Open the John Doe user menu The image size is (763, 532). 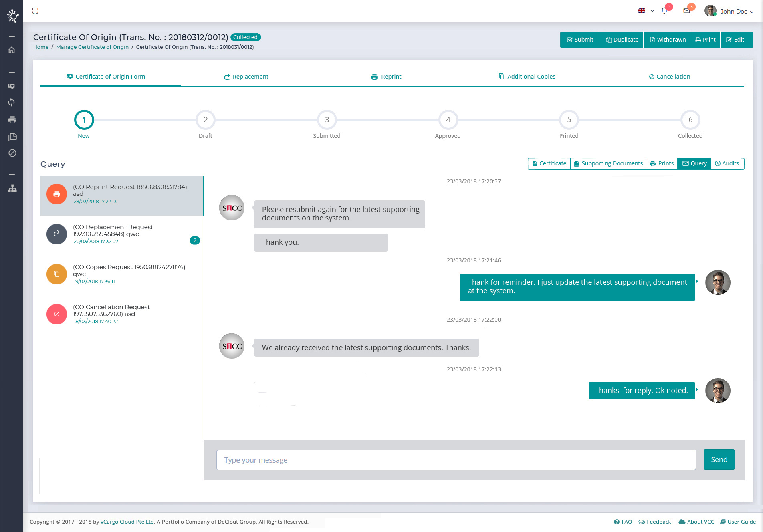(x=729, y=11)
